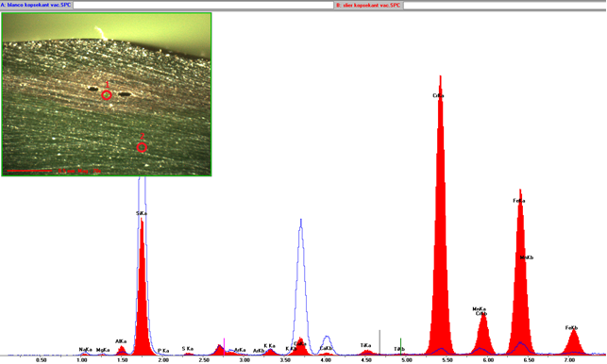The height and width of the screenshot is (364, 607).
Task: Click the gray cursor line near 4.65 keV
Action: 379,342
